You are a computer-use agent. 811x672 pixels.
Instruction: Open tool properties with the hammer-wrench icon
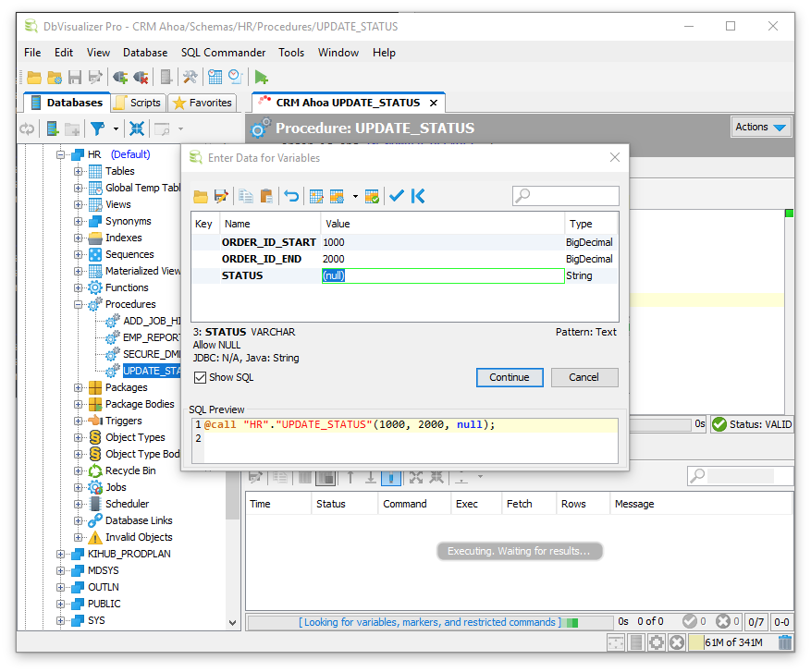(x=190, y=77)
